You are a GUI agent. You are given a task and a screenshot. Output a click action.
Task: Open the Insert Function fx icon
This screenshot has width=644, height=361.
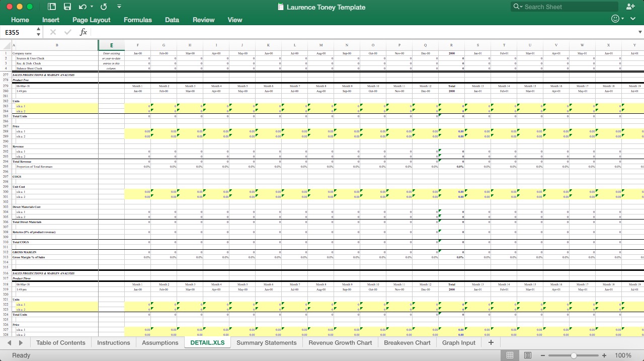tap(83, 32)
